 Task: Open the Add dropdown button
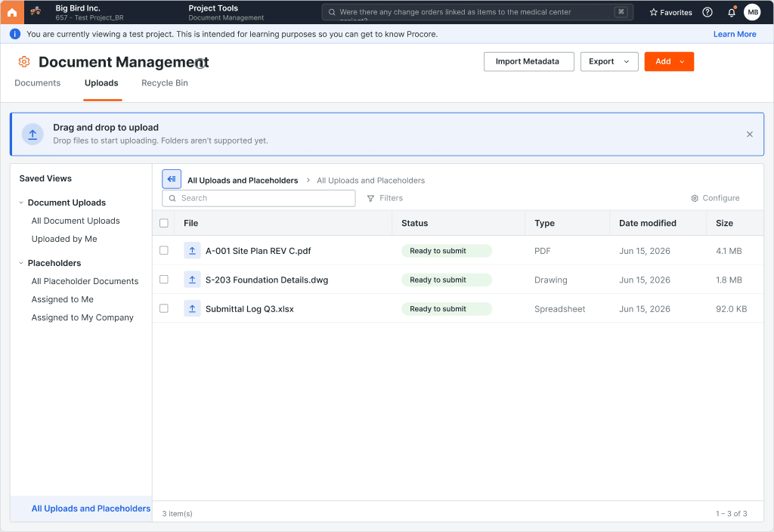click(669, 62)
